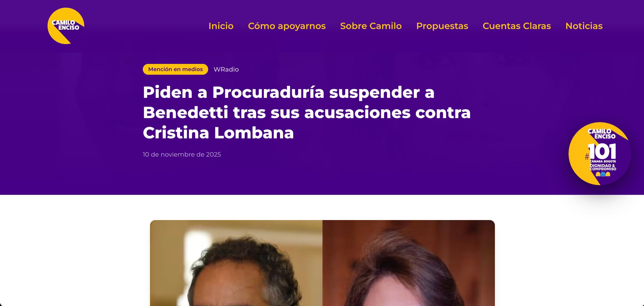
Task: Click Cámara Bogotá text on floating badge
Action: (603, 161)
